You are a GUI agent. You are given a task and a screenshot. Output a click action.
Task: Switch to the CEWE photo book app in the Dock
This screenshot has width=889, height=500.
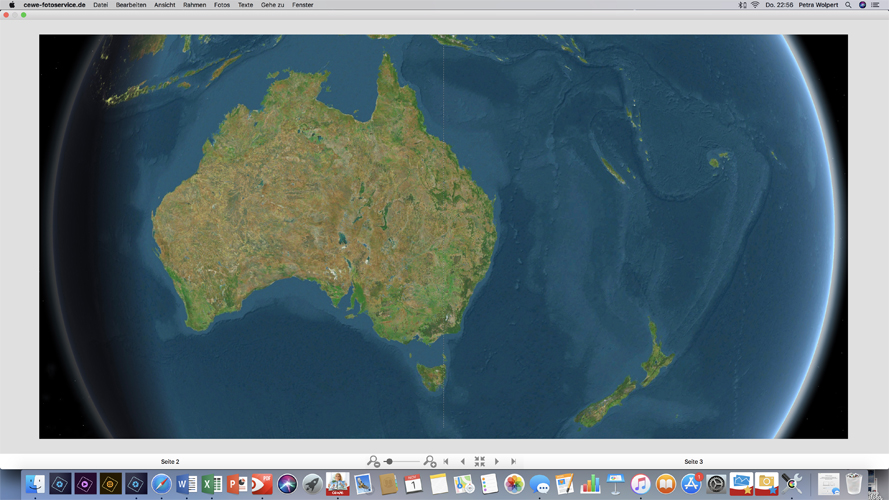tap(338, 484)
